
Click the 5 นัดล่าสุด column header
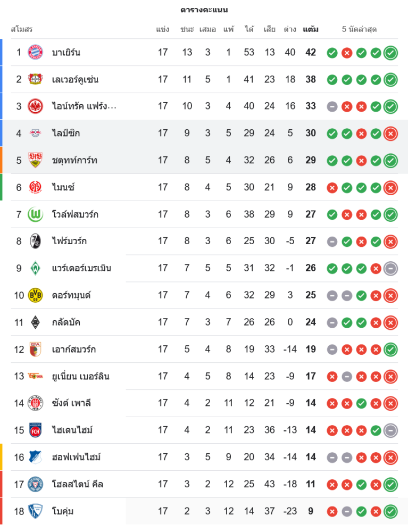[x=359, y=29]
